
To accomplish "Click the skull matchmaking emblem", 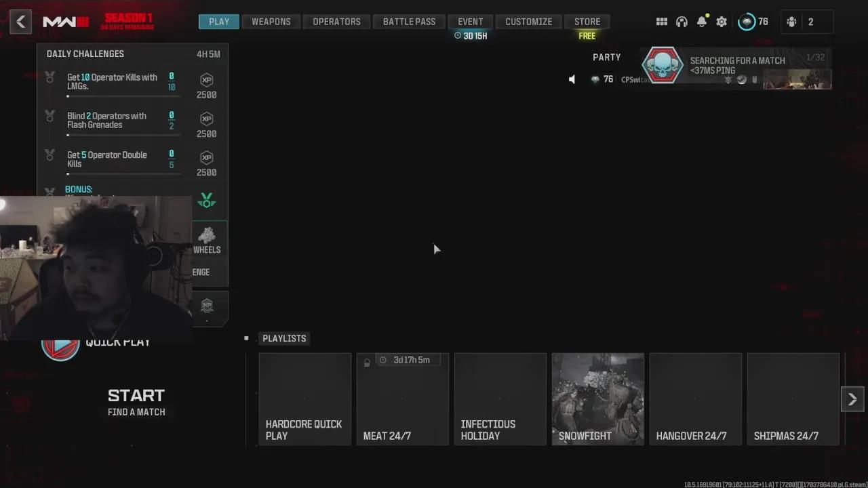I will click(663, 66).
